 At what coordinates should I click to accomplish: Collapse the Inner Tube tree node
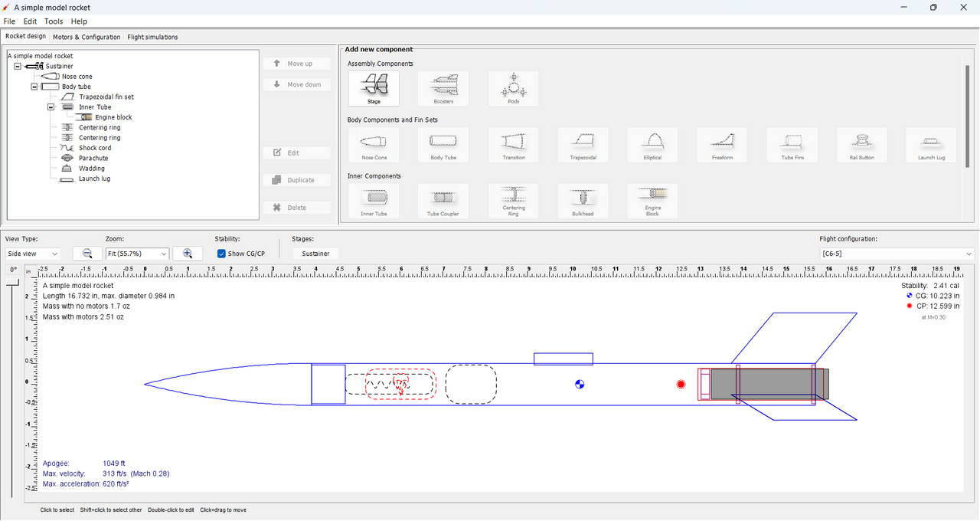click(x=51, y=107)
